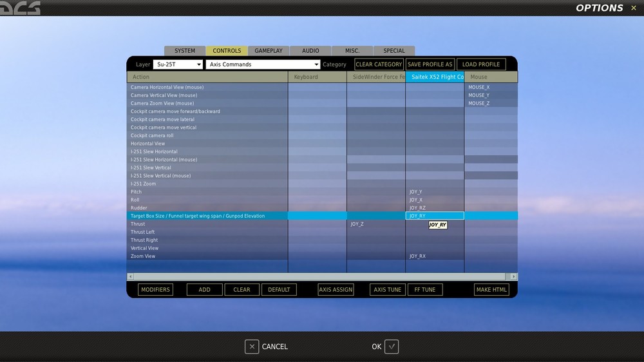Select the AUDIO tab
This screenshot has height=362, width=644.
310,50
